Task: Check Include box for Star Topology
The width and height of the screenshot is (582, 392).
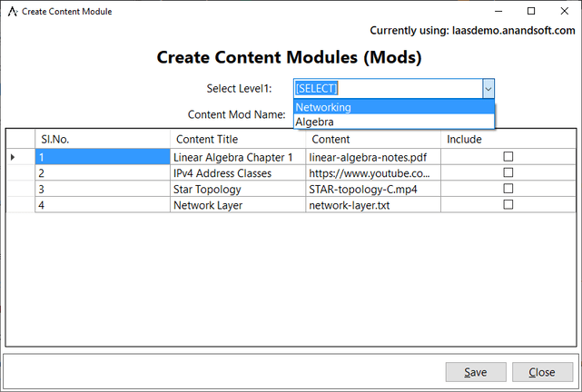Action: point(508,189)
